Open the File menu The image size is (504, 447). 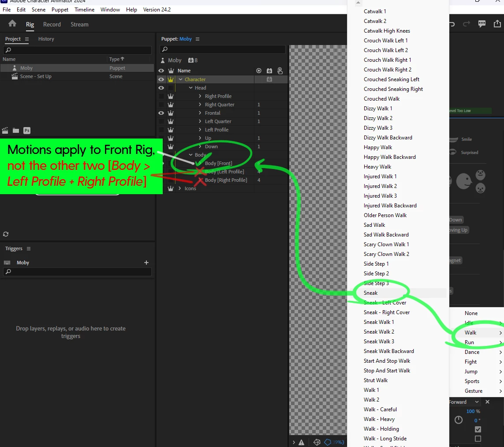7,10
